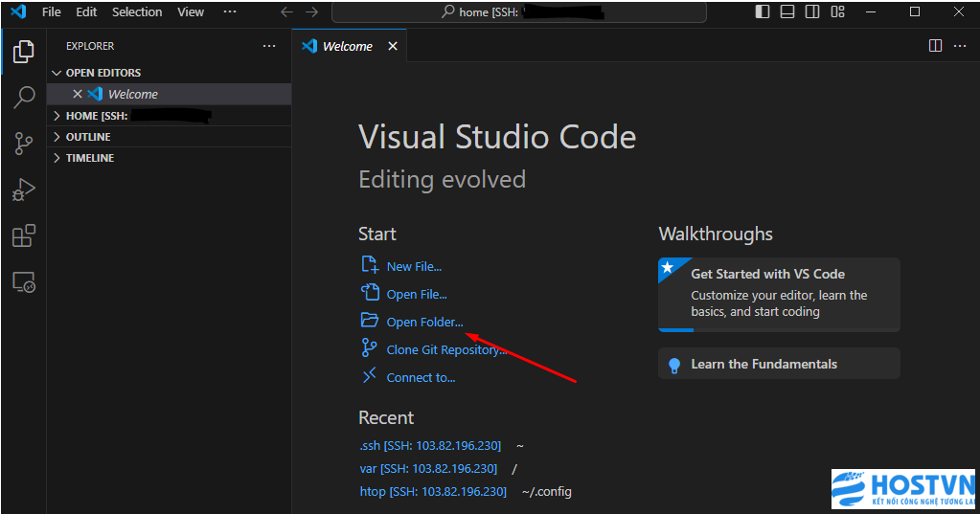The width and height of the screenshot is (980, 514).
Task: Click the Clone Git Repository icon
Action: 370,347
